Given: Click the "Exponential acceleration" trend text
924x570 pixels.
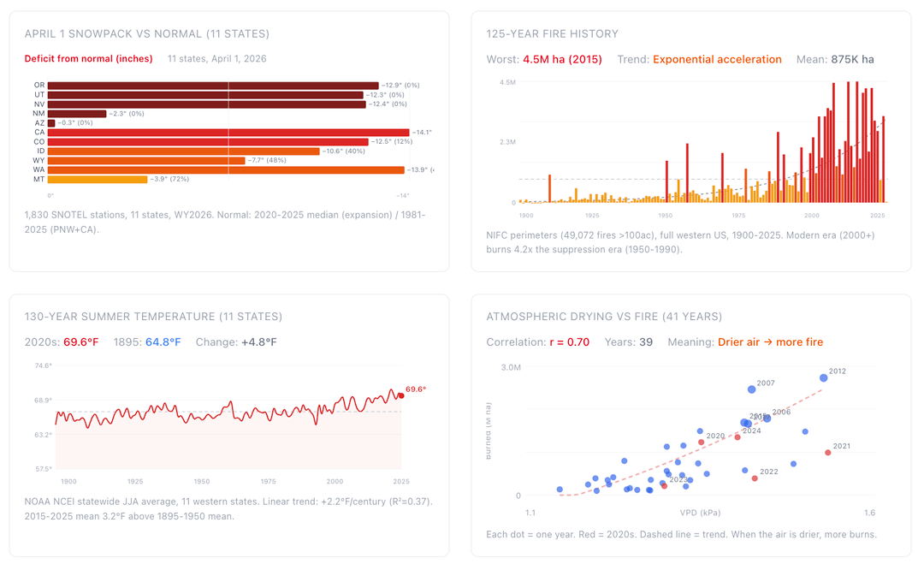Looking at the screenshot, I should [x=717, y=60].
